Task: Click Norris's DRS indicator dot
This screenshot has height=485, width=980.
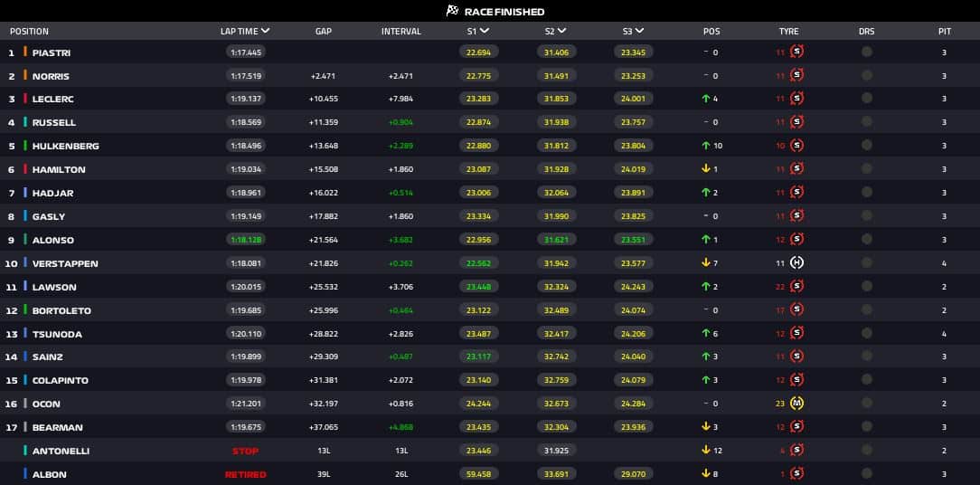Action: pyautogui.click(x=867, y=76)
